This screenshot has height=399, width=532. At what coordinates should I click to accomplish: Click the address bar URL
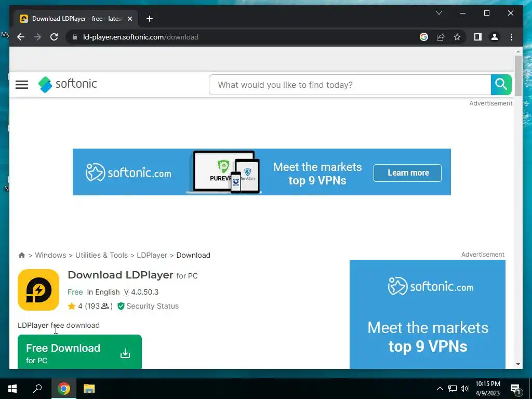point(140,37)
